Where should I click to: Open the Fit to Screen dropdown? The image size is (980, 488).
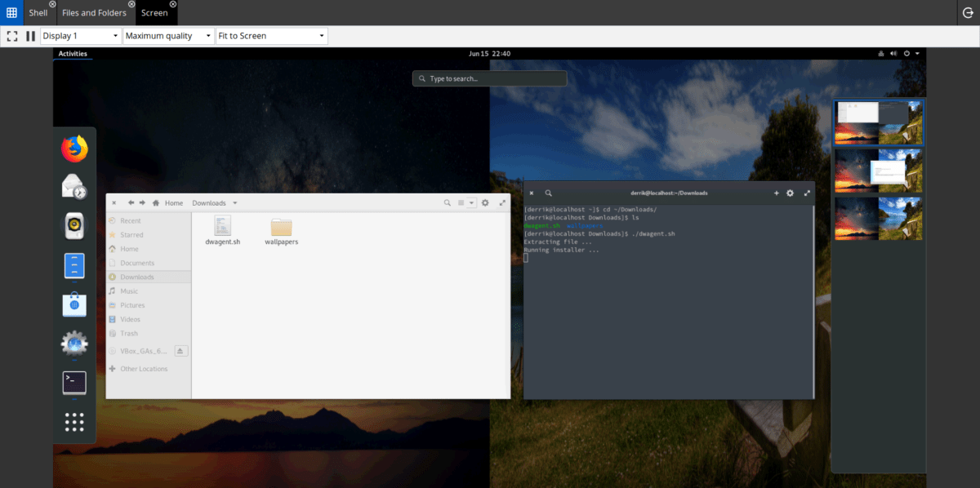pos(271,36)
